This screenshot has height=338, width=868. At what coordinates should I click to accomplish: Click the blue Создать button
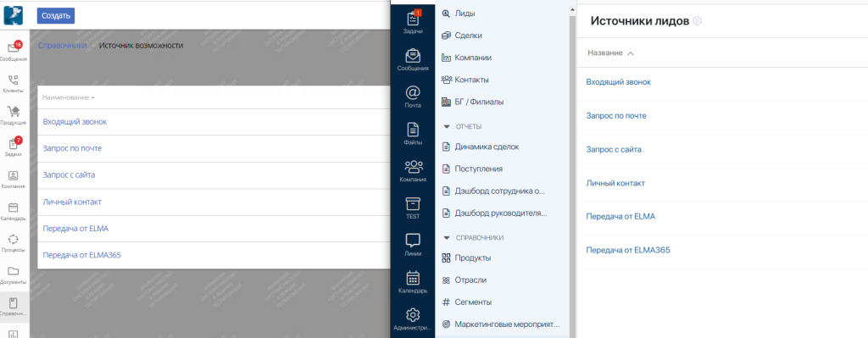(56, 15)
